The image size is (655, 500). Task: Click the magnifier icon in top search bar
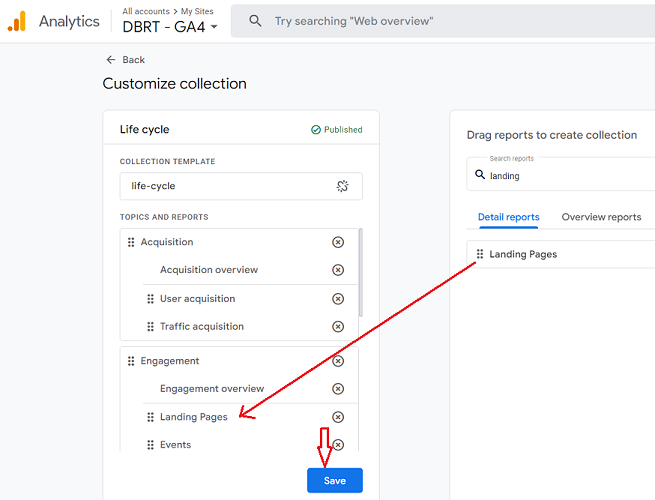[255, 20]
